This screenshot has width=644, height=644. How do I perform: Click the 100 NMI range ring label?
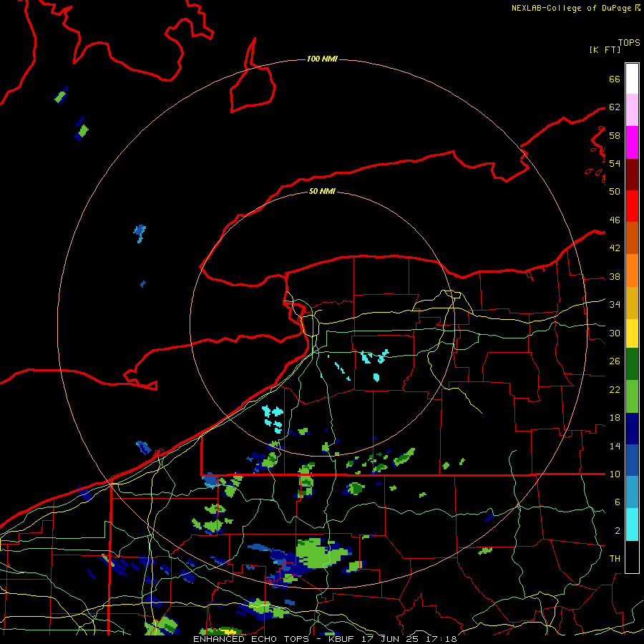point(322,59)
